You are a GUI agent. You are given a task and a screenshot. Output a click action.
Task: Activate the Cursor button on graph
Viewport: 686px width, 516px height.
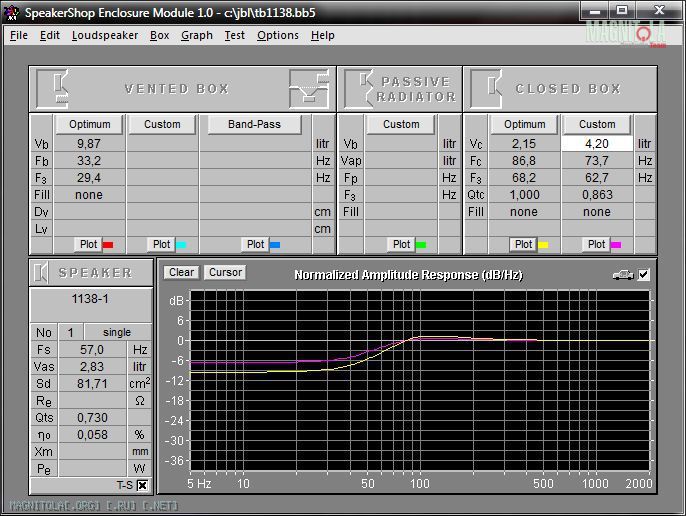coord(225,272)
